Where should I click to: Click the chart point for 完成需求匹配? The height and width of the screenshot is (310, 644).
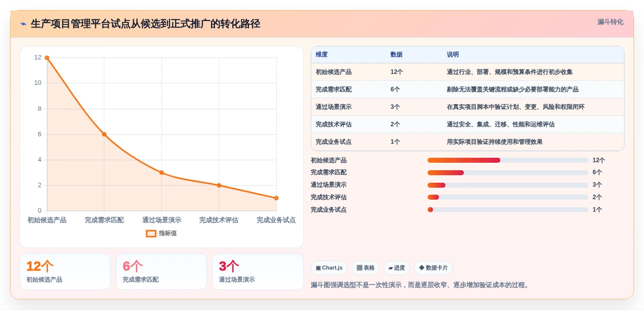(x=104, y=134)
